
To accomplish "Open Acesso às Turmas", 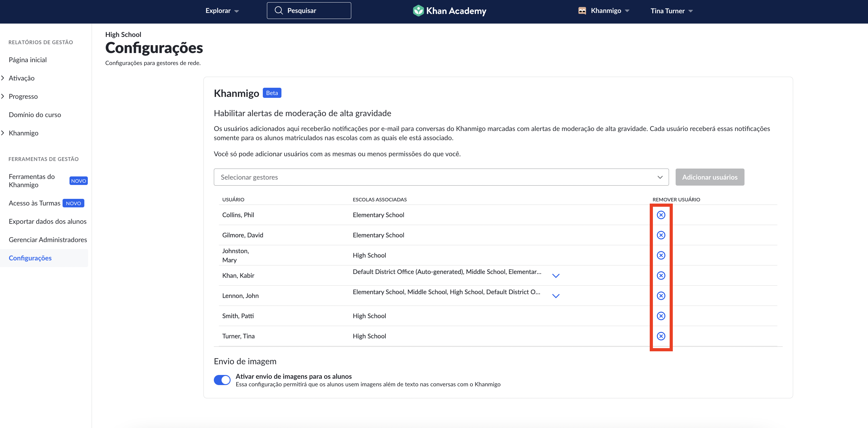I will pyautogui.click(x=34, y=203).
